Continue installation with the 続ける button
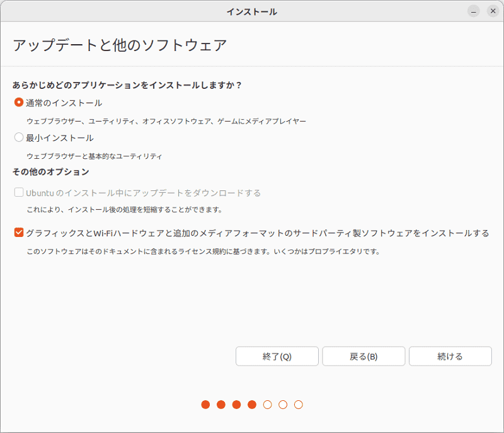Image resolution: width=504 pixels, height=433 pixels. point(450,356)
